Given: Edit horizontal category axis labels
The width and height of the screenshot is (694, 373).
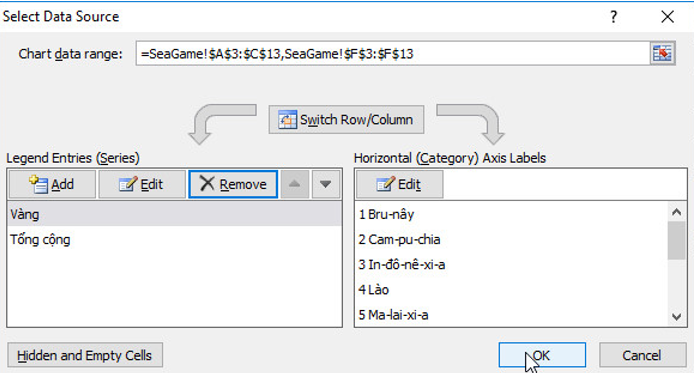Looking at the screenshot, I should point(399,184).
